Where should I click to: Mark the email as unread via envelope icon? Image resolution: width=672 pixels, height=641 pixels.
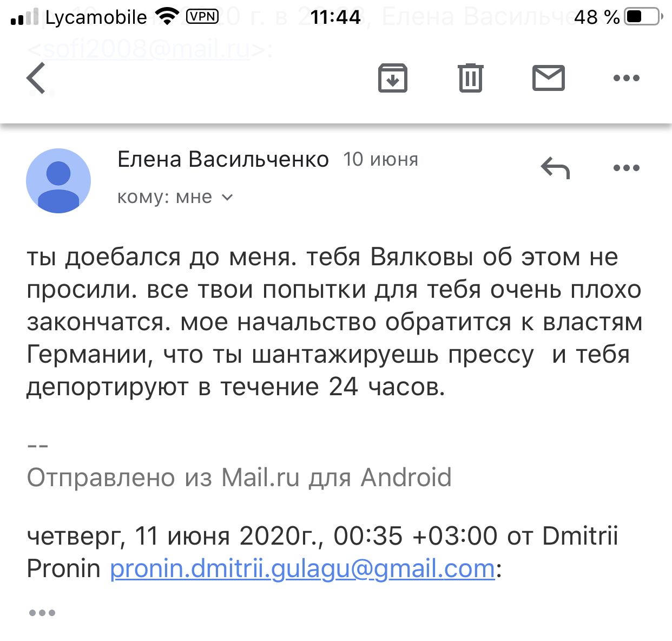[548, 78]
